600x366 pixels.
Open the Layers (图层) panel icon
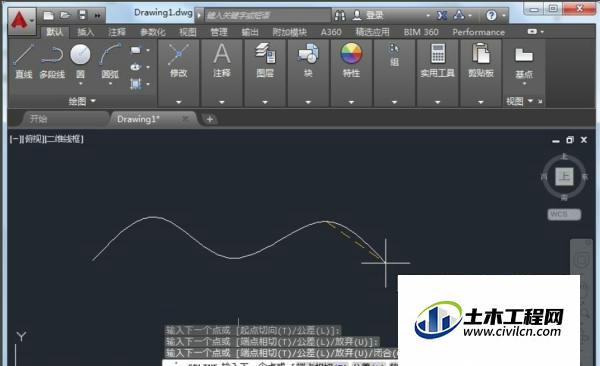click(x=265, y=54)
